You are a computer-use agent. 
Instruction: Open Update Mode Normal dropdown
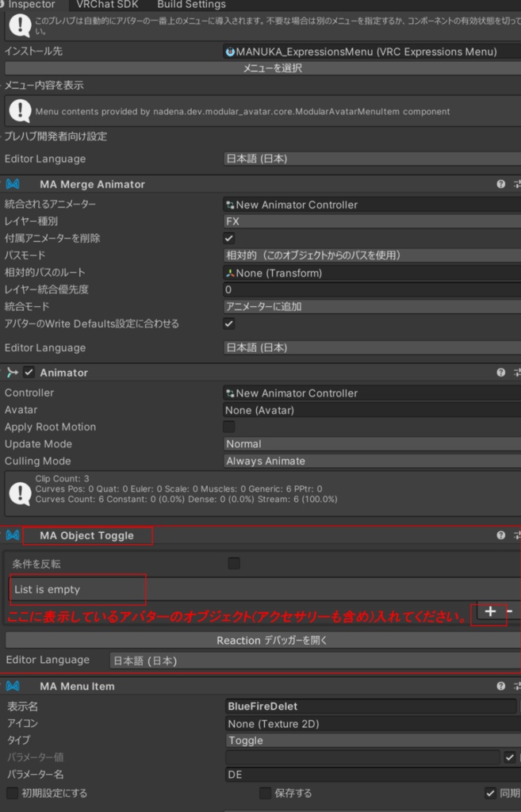372,444
